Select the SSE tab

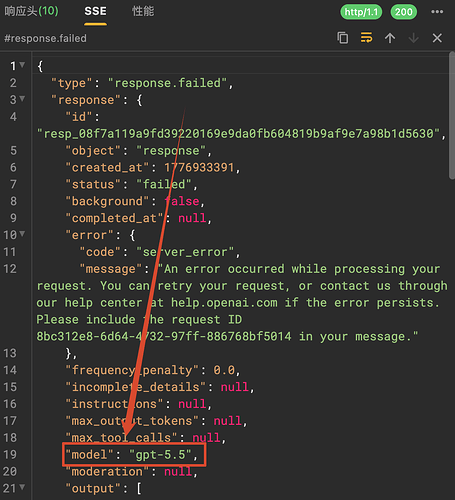coord(95,11)
